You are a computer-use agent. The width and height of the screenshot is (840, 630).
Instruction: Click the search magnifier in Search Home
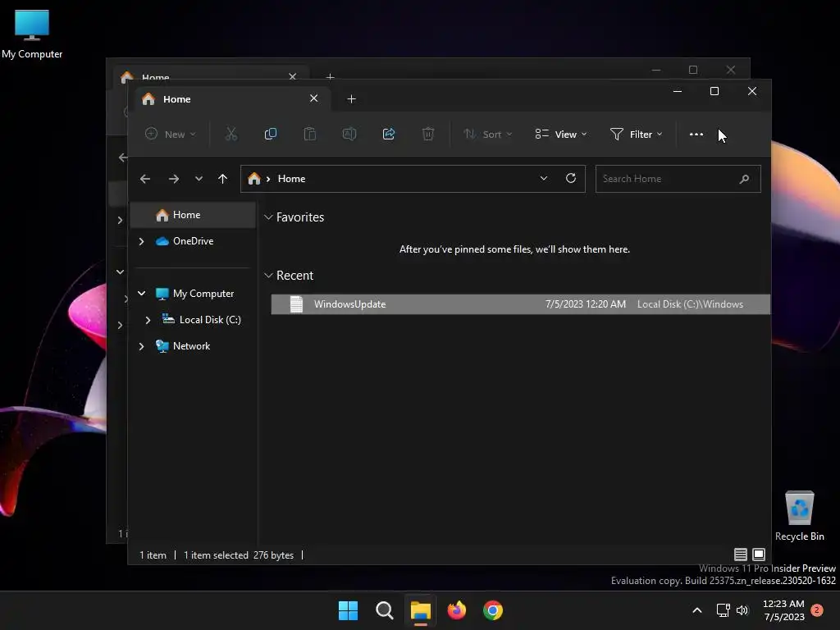click(x=744, y=179)
